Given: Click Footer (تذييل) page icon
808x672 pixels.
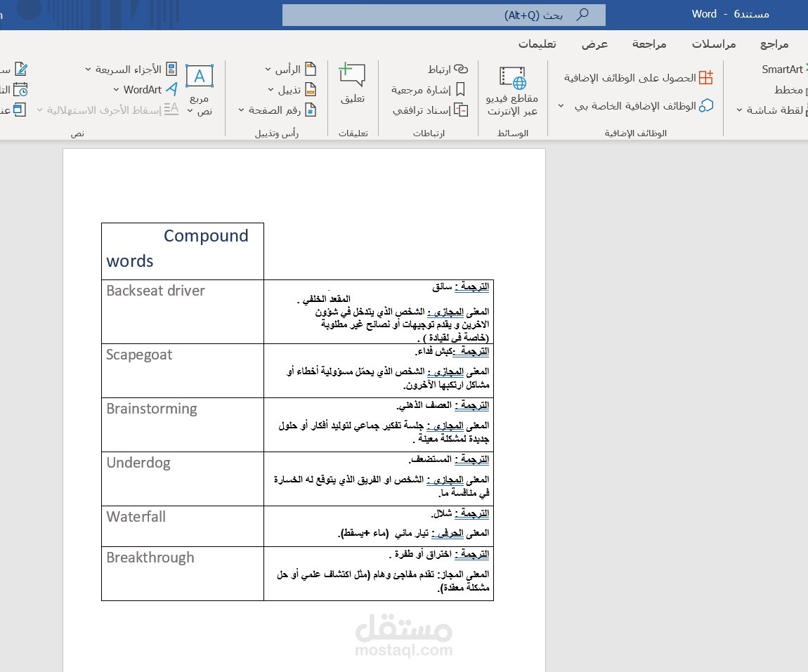Looking at the screenshot, I should tap(311, 90).
